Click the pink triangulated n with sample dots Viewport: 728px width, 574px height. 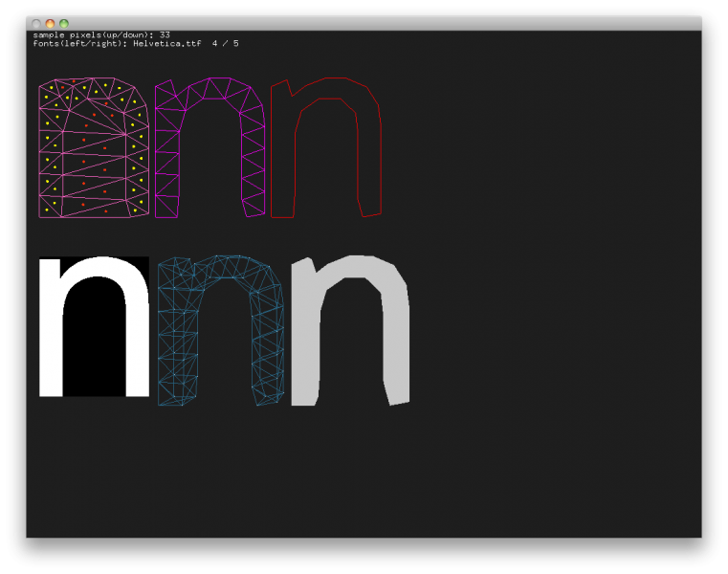coord(95,147)
